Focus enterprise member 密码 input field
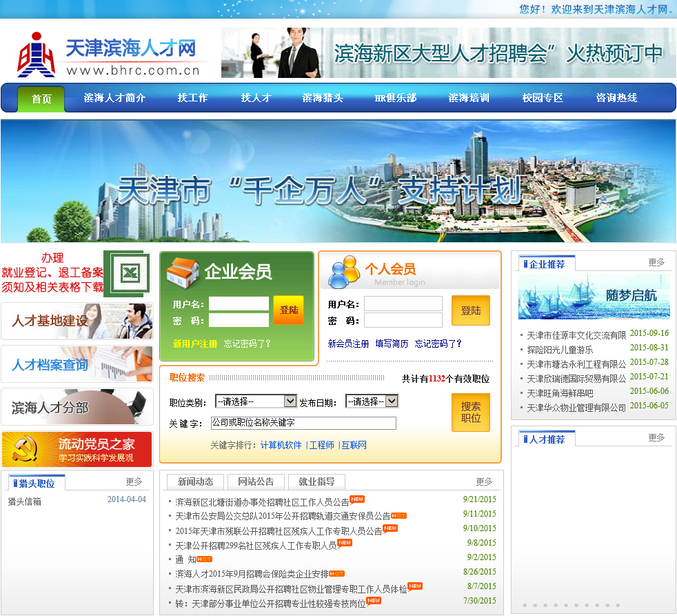The height and width of the screenshot is (616, 677). [239, 320]
